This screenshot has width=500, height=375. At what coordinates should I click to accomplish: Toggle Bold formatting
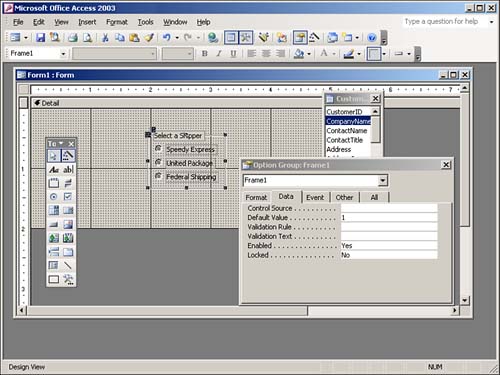click(x=205, y=54)
